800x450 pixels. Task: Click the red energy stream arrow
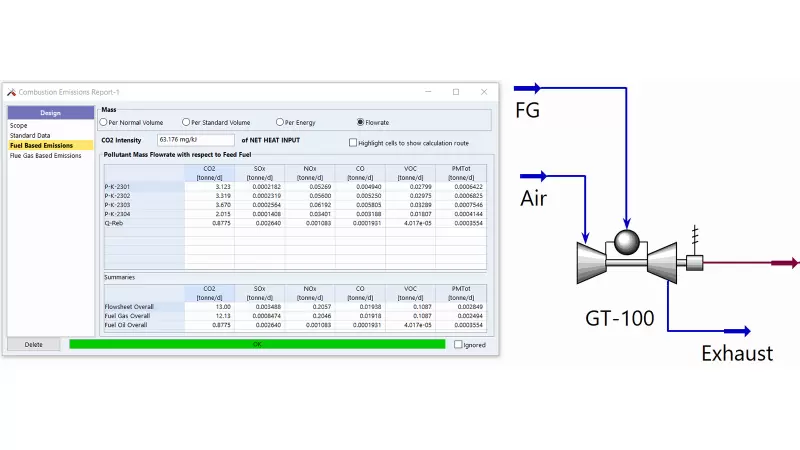(x=787, y=263)
